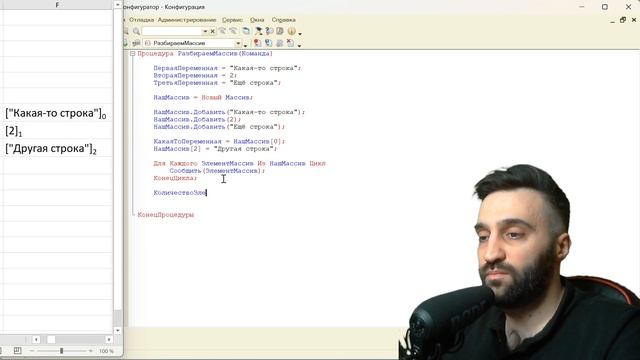Go to next bookmark icon

pos(269,42)
